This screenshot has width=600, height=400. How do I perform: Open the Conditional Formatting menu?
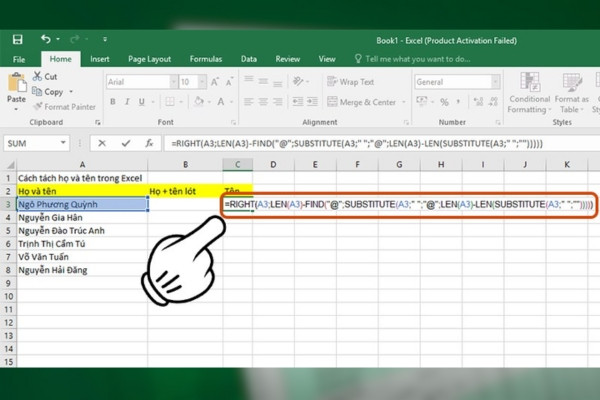point(530,93)
